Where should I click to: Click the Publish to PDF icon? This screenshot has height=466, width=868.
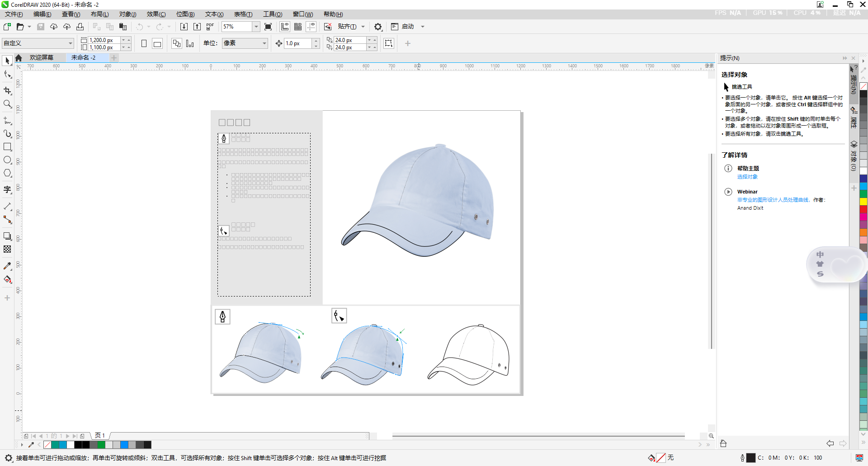[209, 27]
